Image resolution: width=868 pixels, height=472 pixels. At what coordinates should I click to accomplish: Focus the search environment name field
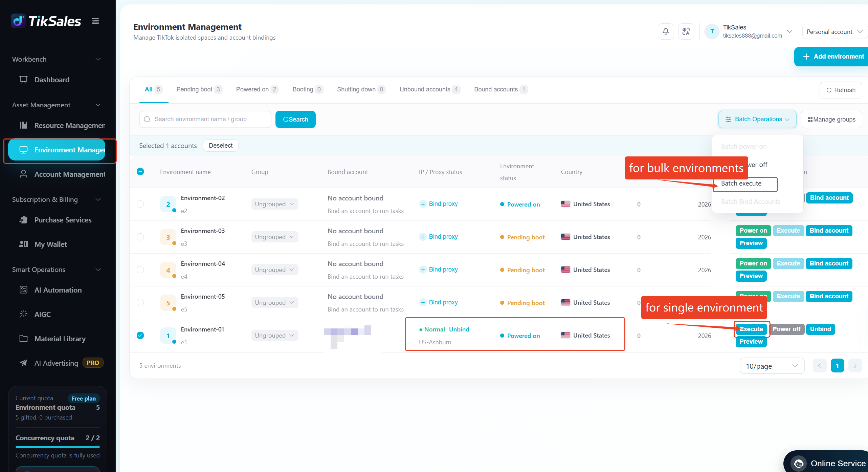pos(205,119)
